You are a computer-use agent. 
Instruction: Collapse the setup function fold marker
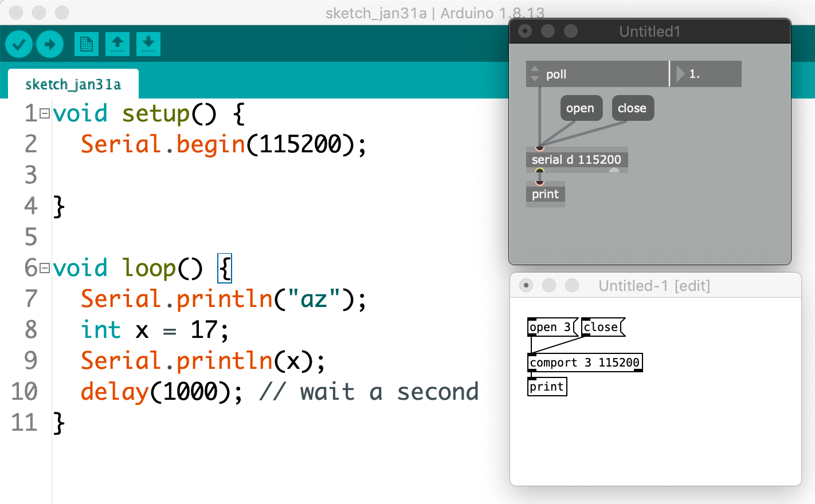(44, 113)
